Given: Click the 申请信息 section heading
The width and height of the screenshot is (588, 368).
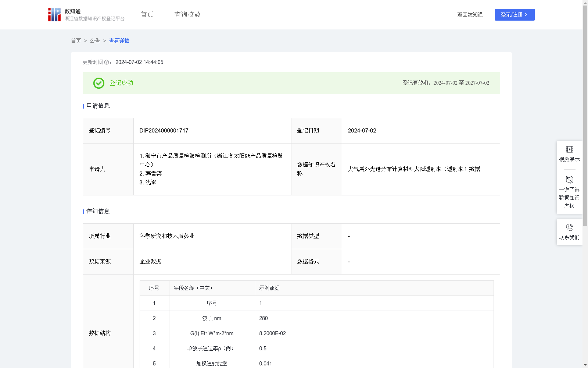Looking at the screenshot, I should 98,106.
